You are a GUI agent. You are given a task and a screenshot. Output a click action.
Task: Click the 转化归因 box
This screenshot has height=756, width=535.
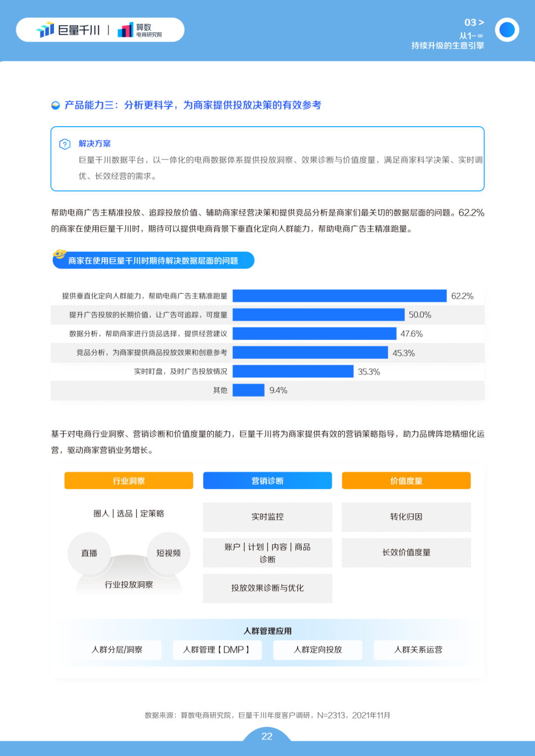point(406,517)
